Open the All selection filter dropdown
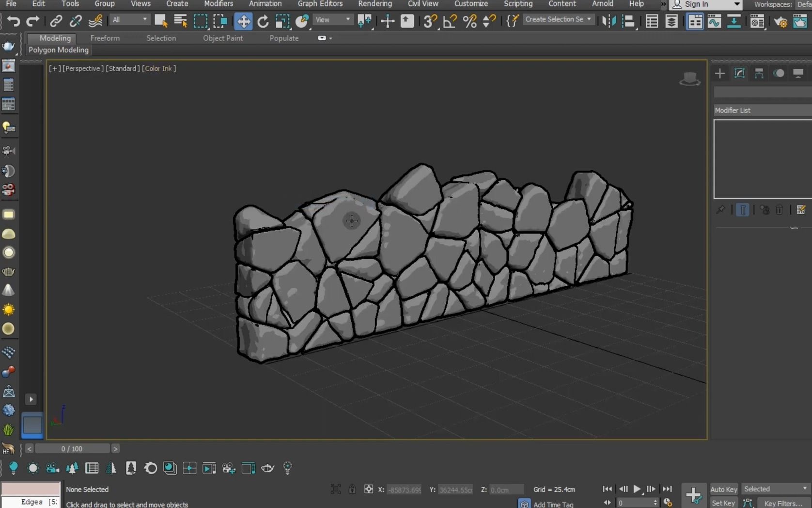Viewport: 812px width, 508px height. [x=129, y=20]
